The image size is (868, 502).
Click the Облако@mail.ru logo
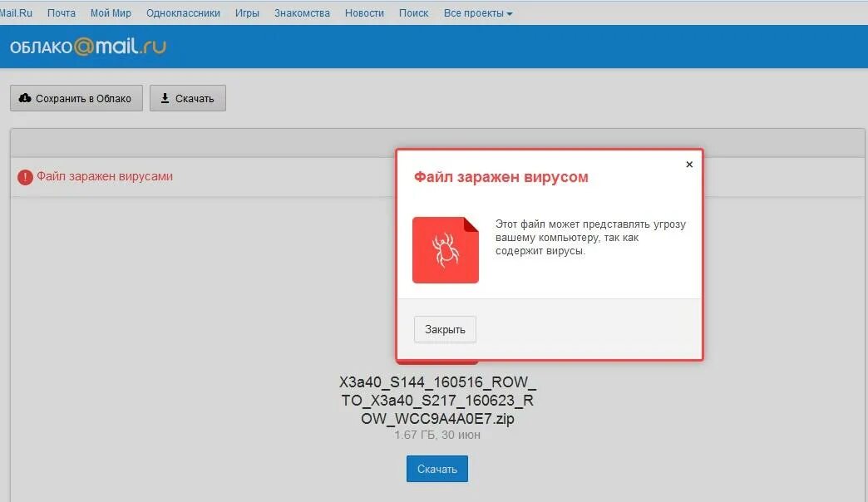click(x=87, y=47)
